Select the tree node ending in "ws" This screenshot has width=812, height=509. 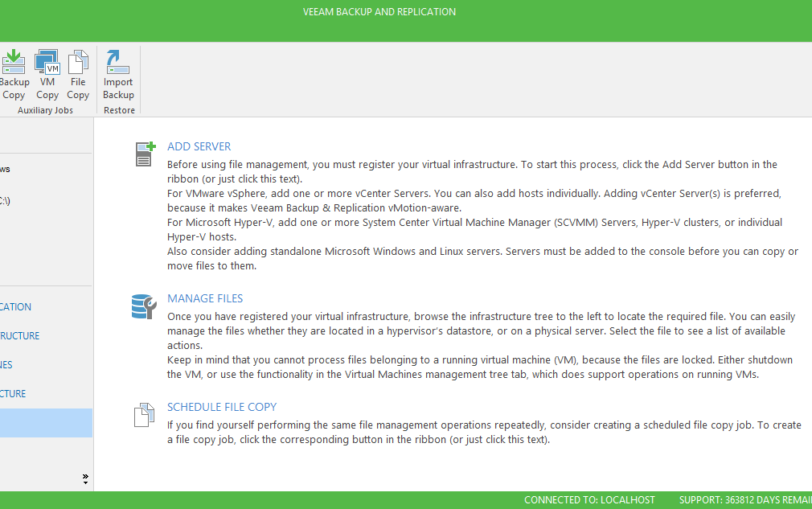[5, 170]
